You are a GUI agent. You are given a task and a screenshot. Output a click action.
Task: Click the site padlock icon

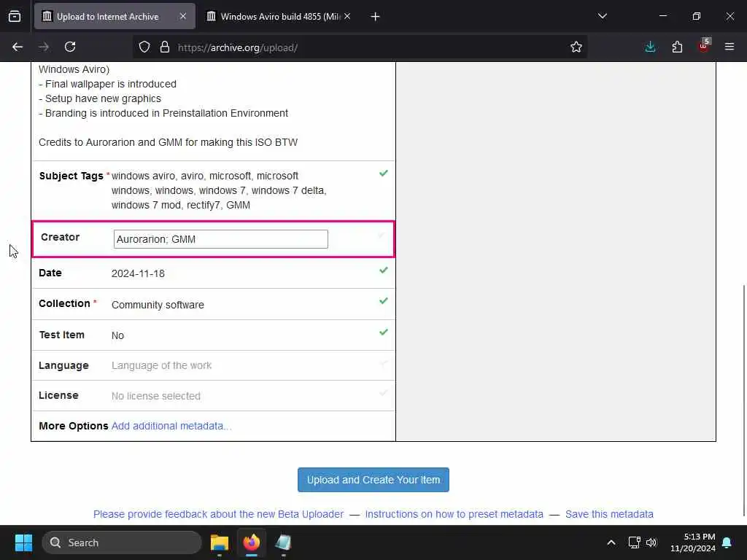coord(165,47)
